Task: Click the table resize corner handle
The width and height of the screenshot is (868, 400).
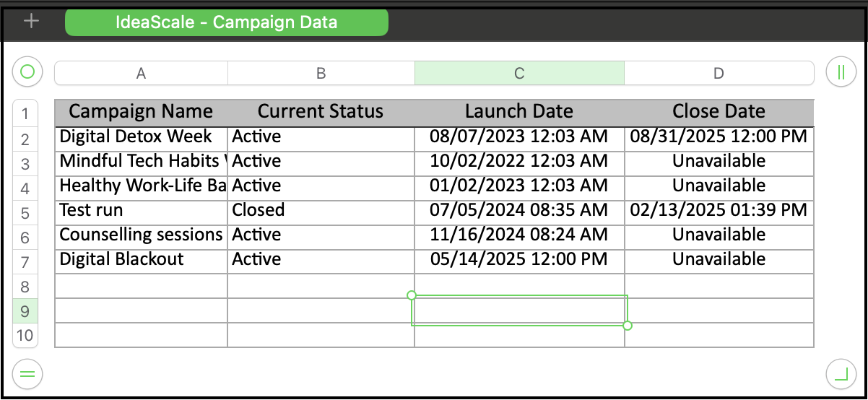Action: [841, 374]
